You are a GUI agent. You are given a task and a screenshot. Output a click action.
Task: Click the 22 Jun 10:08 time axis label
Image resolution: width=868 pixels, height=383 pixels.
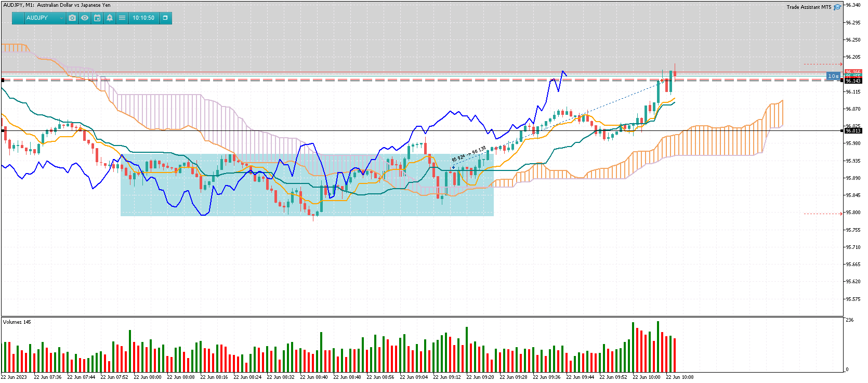pos(680,377)
